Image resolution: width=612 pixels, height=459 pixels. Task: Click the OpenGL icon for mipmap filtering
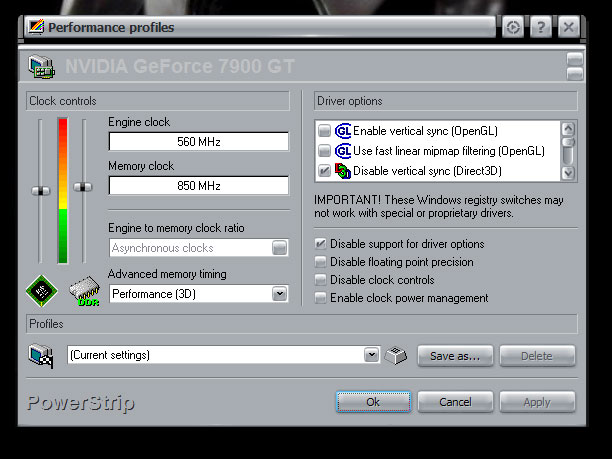(x=343, y=151)
